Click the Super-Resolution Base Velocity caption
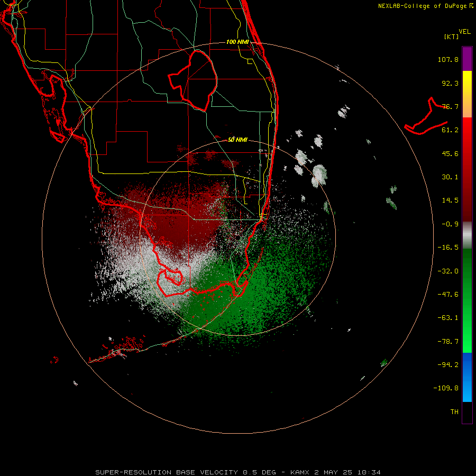The height and width of the screenshot is (476, 476). pos(238,472)
